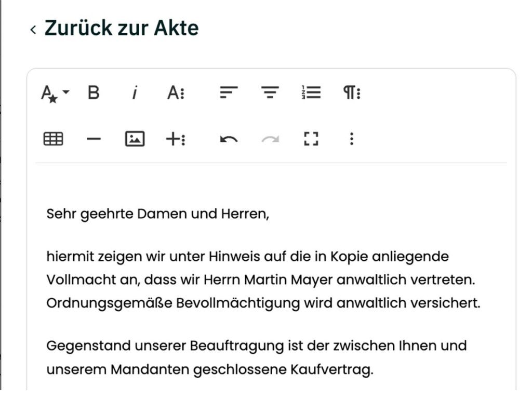
Task: Open the heading options menu
Action: click(175, 92)
